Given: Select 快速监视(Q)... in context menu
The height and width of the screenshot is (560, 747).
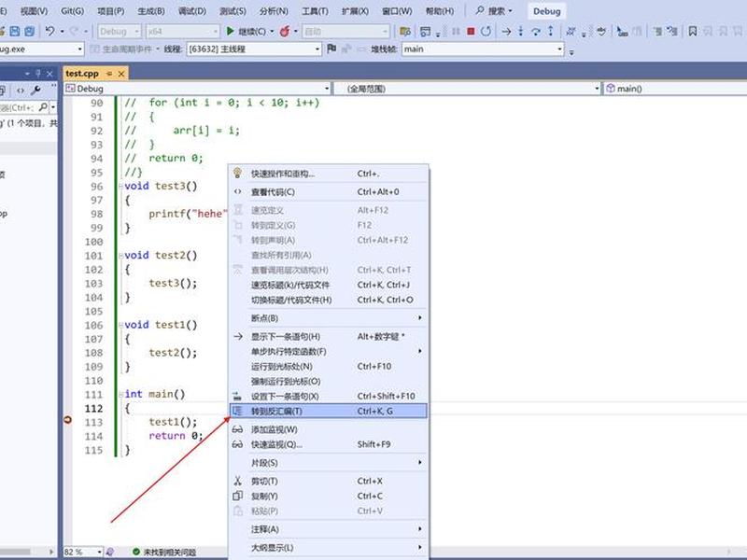Looking at the screenshot, I should 329,444.
